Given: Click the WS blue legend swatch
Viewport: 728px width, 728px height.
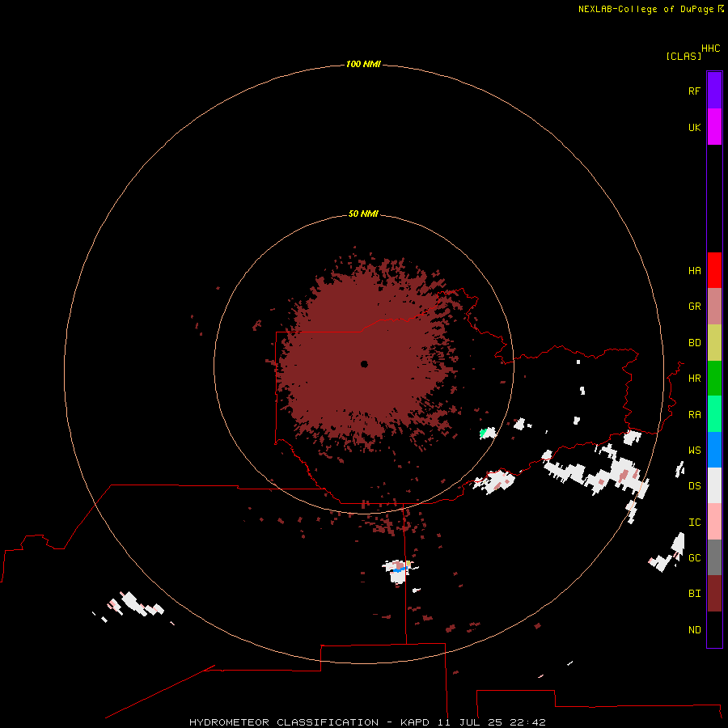Looking at the screenshot, I should [714, 450].
